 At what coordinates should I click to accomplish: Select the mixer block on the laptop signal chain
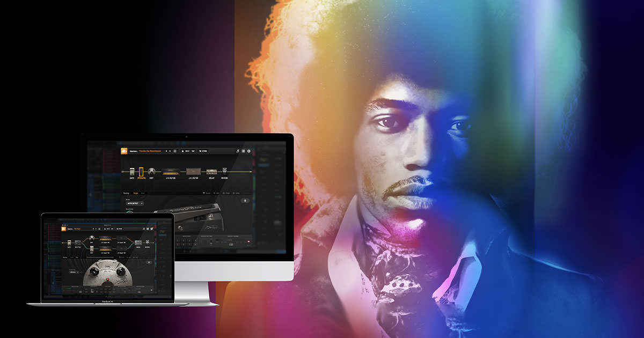pyautogui.click(x=138, y=243)
